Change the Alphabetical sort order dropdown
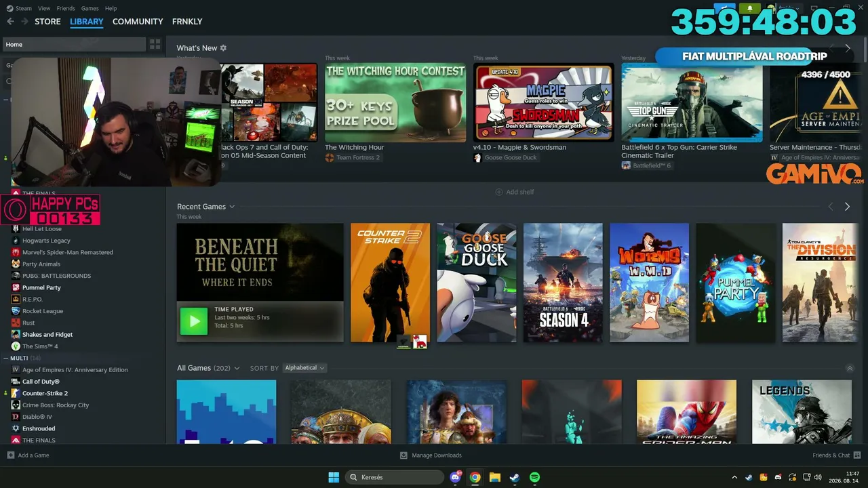This screenshot has width=868, height=488. pyautogui.click(x=304, y=368)
